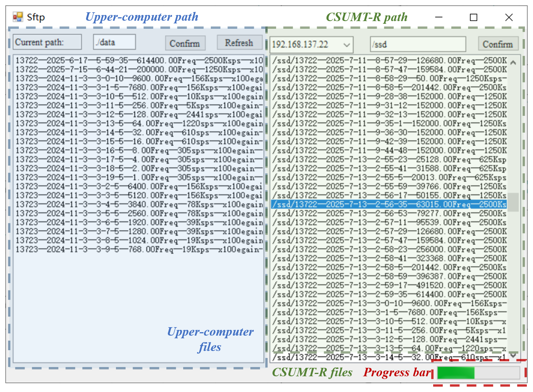
Task: Click the remote list scrollbar thumb
Action: click(513, 202)
